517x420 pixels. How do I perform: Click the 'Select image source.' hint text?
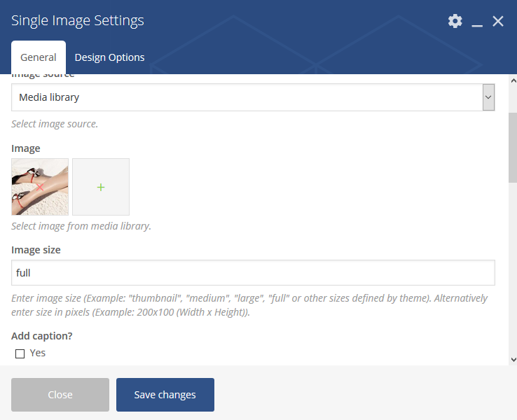55,124
